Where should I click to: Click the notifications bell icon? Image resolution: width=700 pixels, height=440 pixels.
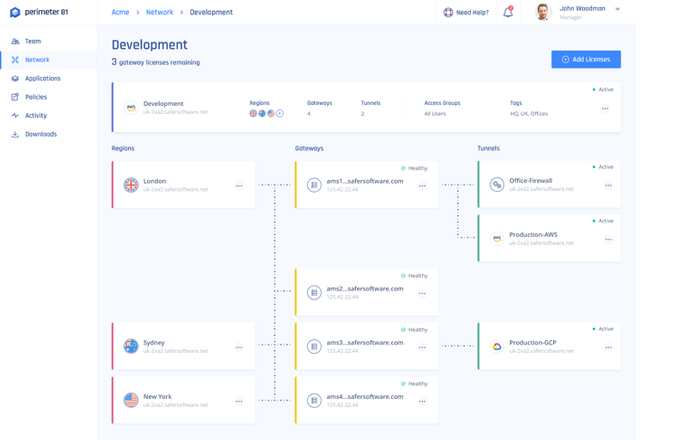(x=508, y=12)
